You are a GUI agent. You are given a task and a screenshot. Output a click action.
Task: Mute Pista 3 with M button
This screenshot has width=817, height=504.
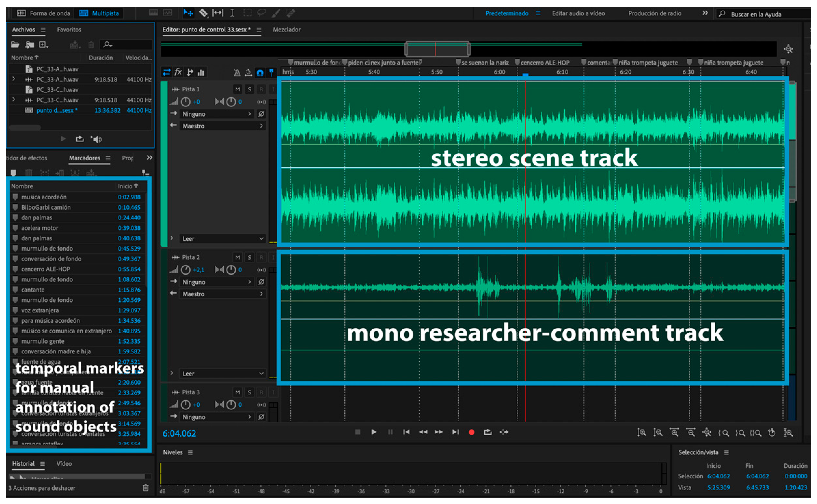coord(237,392)
